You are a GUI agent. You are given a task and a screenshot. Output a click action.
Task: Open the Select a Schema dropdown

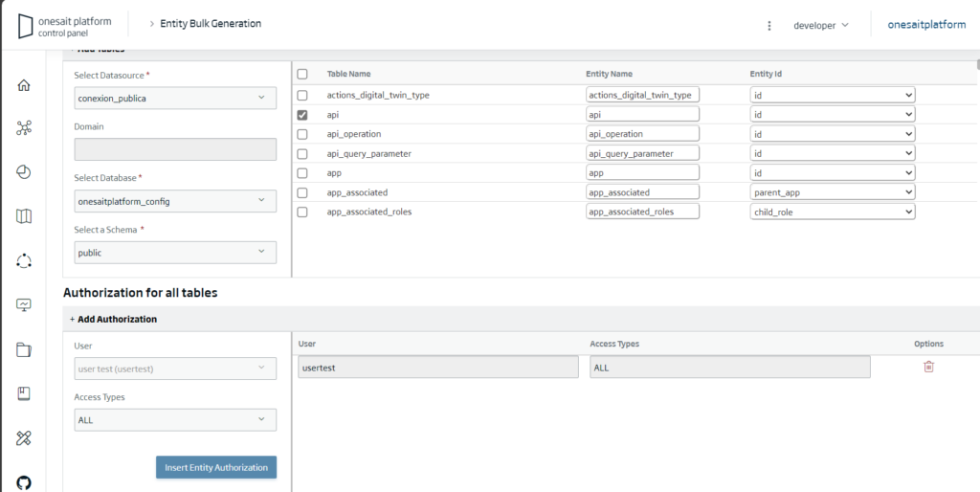click(175, 253)
